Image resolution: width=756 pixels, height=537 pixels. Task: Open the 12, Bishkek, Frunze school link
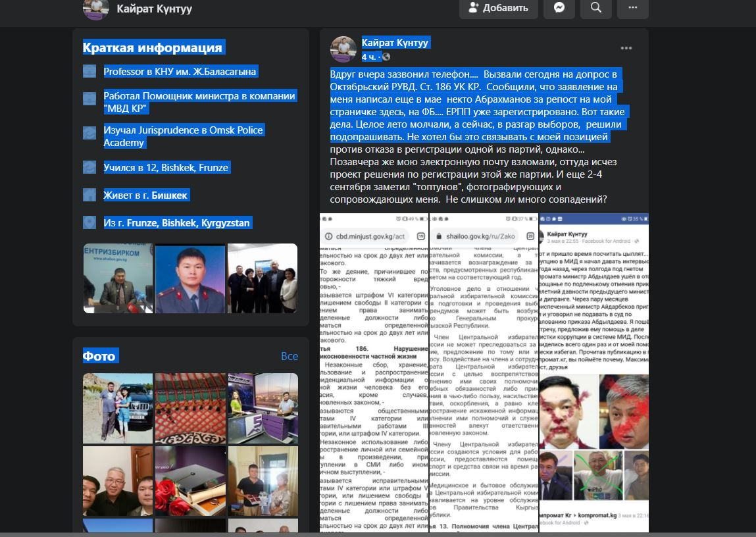[187, 167]
